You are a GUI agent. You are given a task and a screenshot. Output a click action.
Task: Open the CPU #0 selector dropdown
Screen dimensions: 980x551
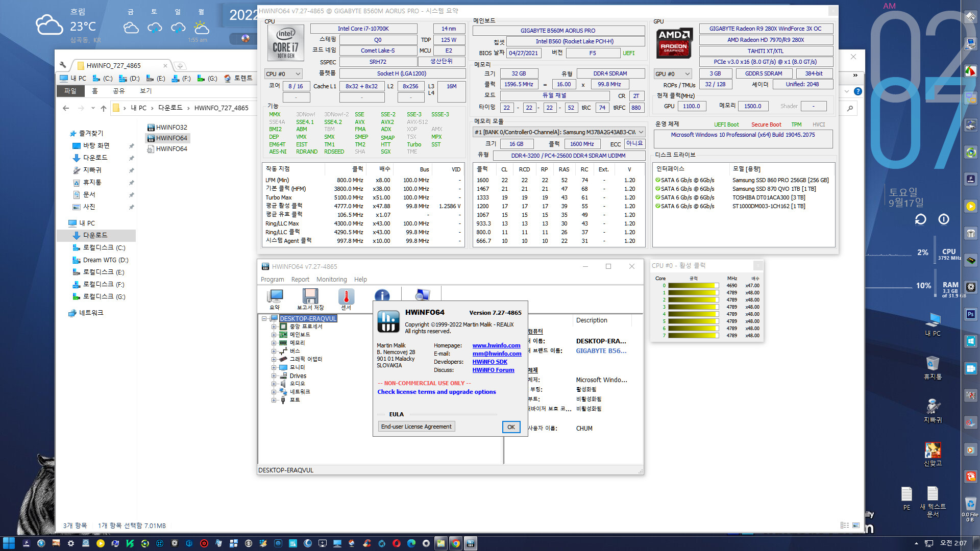pyautogui.click(x=283, y=74)
